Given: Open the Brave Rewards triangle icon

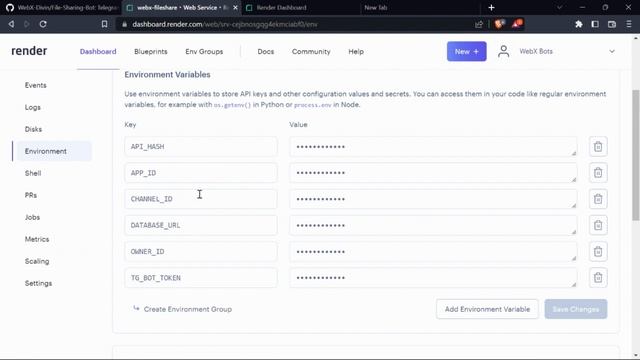Looking at the screenshot, I should (517, 24).
